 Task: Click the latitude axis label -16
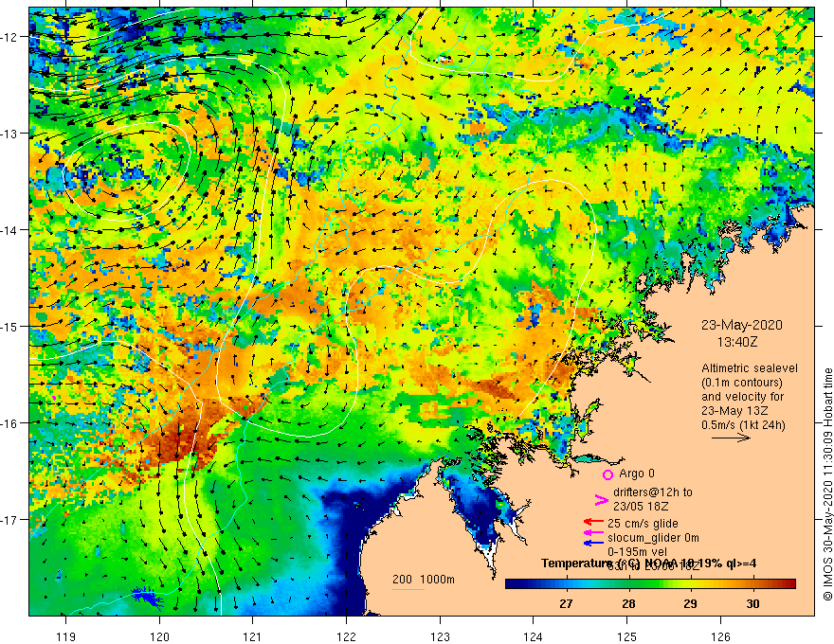click(9, 423)
